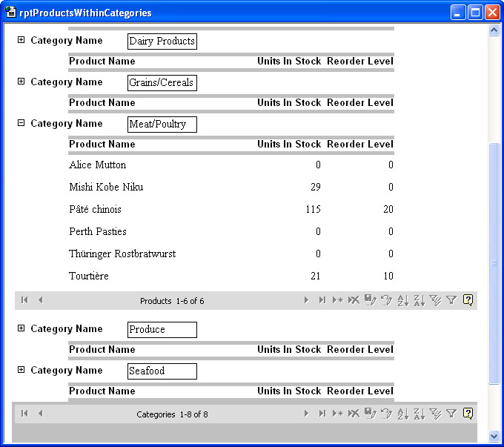The height and width of the screenshot is (447, 504).
Task: Click Sort Descending in Products navigation bar
Action: click(419, 300)
